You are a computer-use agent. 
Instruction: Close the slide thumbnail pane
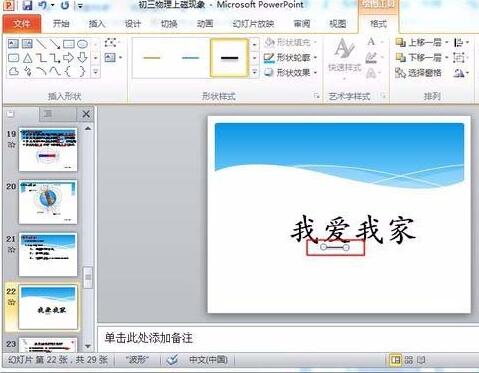coord(86,114)
